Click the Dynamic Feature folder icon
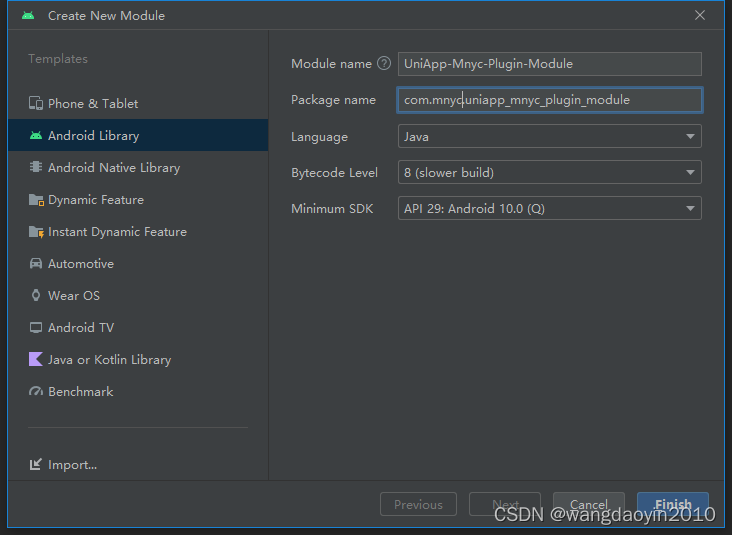 [x=36, y=200]
